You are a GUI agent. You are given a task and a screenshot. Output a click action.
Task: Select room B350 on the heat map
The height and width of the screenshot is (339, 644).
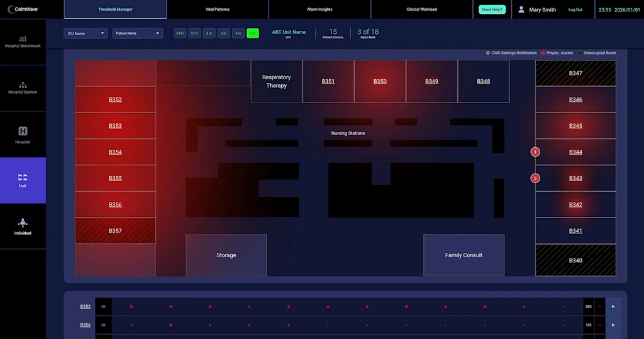tap(380, 81)
